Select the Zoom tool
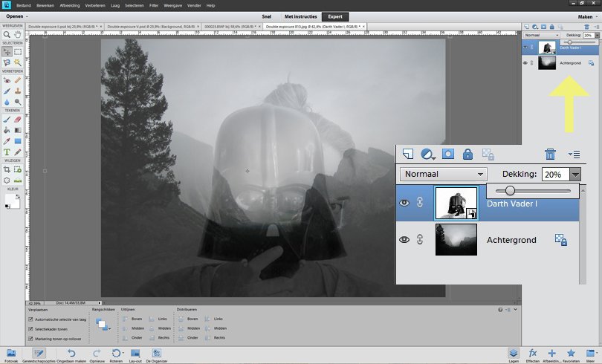This screenshot has height=364, width=602. coord(7,34)
